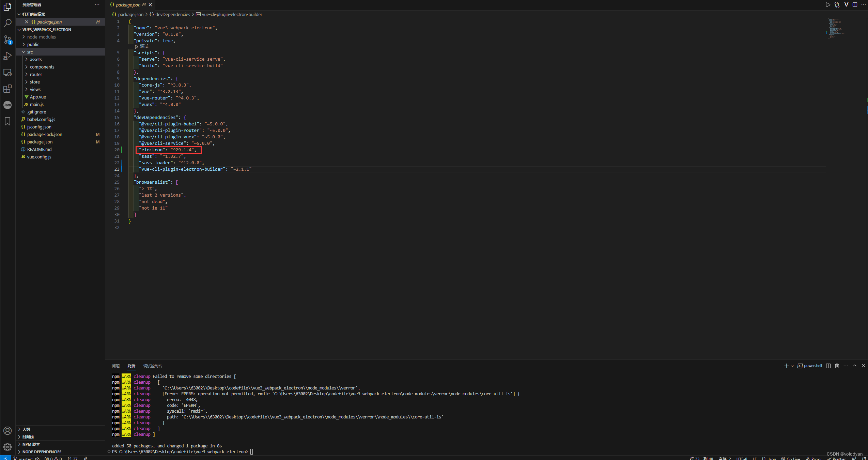Expand the NPM 脚本 section

(x=31, y=444)
